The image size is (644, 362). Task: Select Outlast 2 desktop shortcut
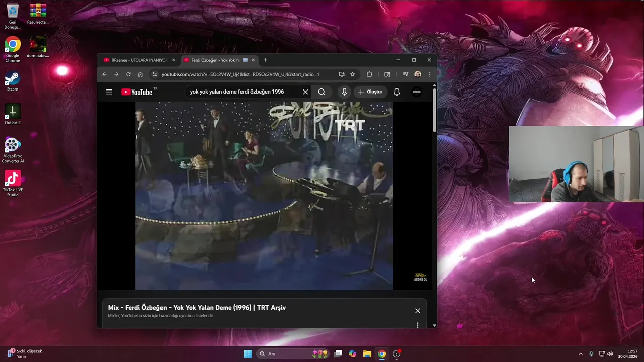[x=13, y=114]
